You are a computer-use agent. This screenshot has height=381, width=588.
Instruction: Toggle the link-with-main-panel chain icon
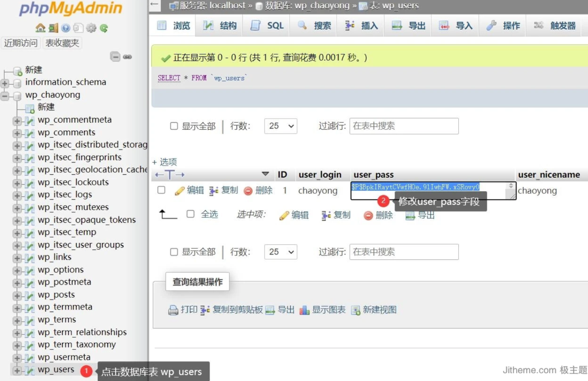coord(128,57)
